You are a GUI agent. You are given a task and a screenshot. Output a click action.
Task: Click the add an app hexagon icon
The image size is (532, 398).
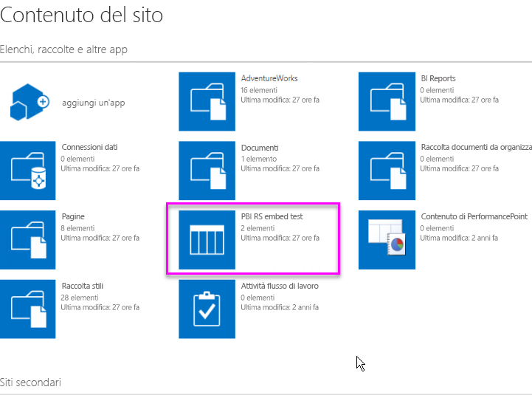coord(30,102)
